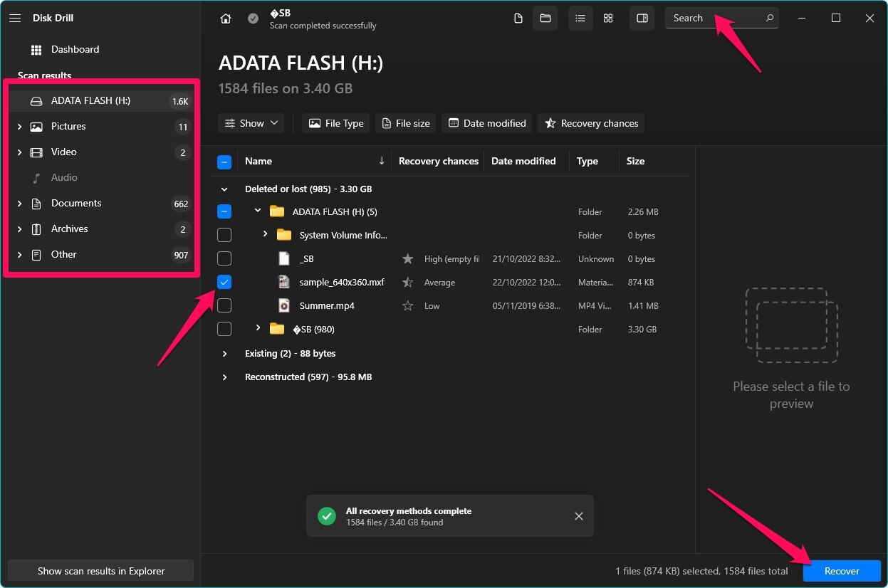This screenshot has height=588, width=888.
Task: Expand the System Volume Info folder
Action: 265,234
